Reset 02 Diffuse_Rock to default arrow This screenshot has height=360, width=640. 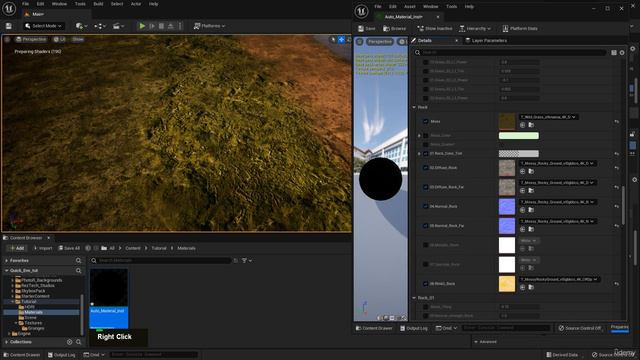616,168
